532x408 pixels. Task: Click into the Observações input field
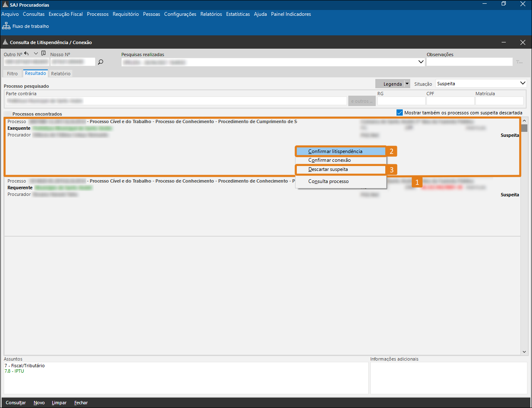tap(469, 62)
